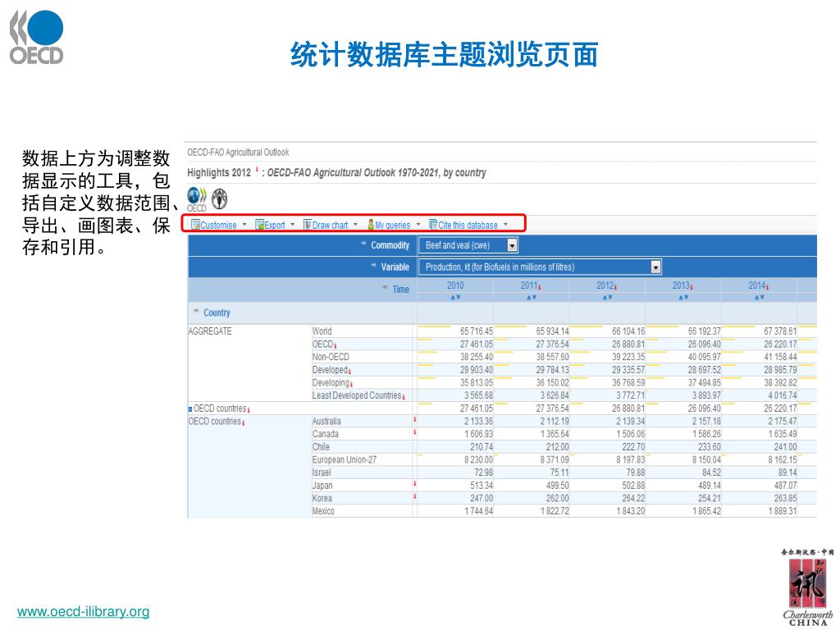
Task: Click the FAO emblem logo
Action: pos(219,199)
